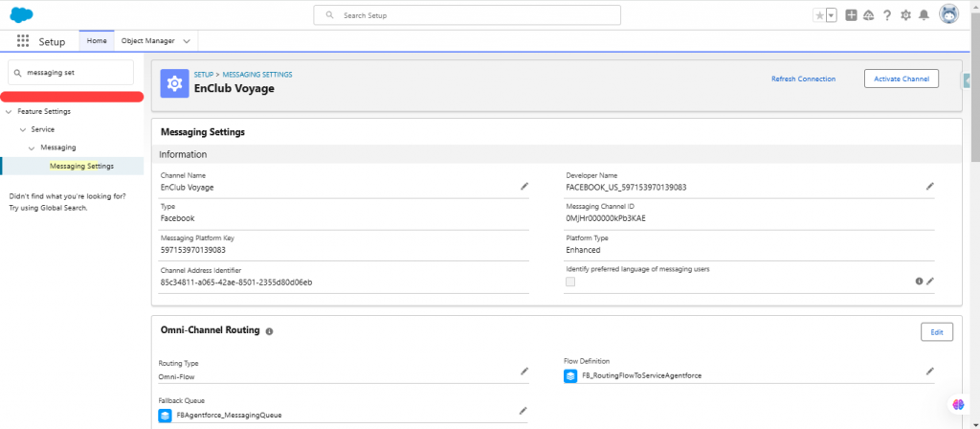Click the SETUP breadcrumb link
This screenshot has height=429, width=980.
[x=204, y=75]
